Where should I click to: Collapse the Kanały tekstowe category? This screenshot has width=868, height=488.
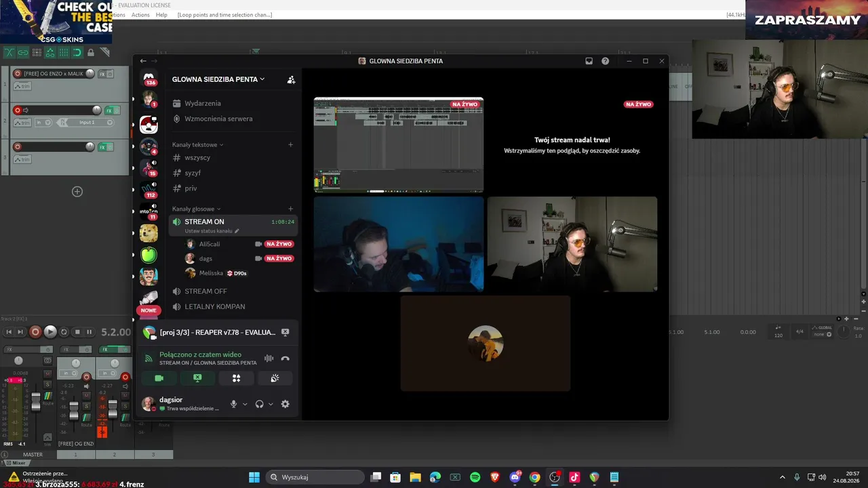point(198,144)
